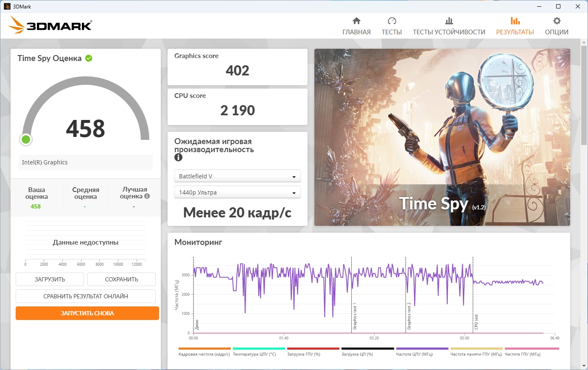Screen dimensions: 588x370
Task: Click the orange results icon above РЕЗУЛЬТАТЫ
Action: tap(515, 21)
